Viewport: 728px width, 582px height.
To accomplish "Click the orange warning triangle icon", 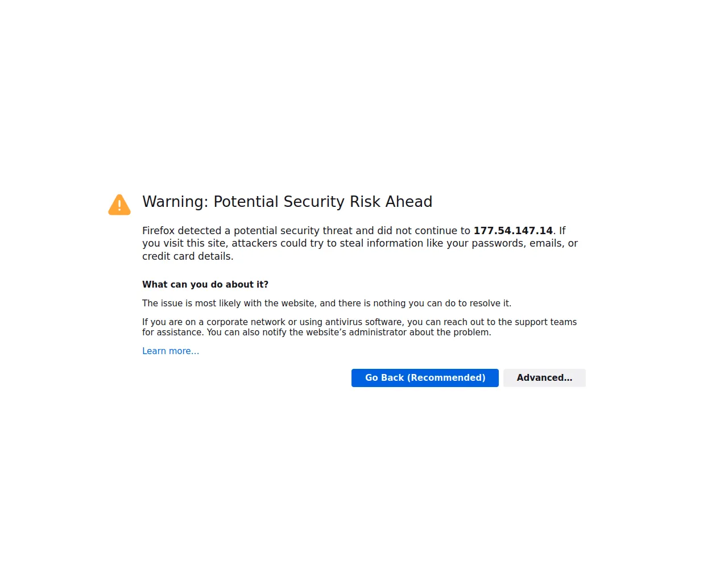I will [x=119, y=205].
